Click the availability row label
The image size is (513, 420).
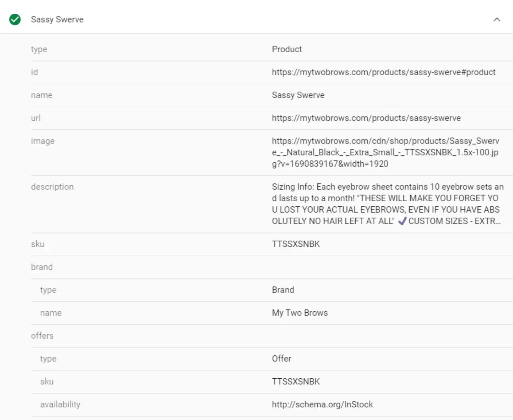click(x=60, y=404)
